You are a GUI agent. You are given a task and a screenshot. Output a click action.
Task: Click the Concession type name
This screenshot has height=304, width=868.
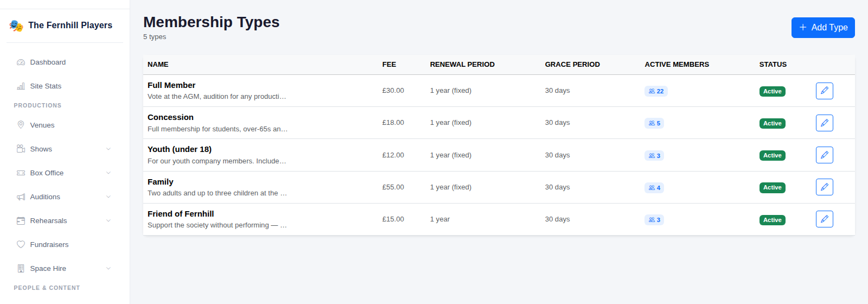[x=170, y=117]
